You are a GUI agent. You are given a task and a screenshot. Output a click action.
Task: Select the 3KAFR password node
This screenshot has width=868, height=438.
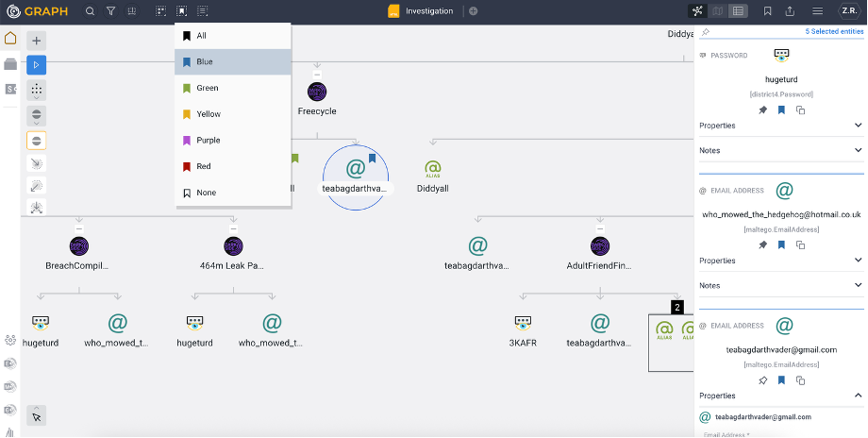click(x=523, y=322)
